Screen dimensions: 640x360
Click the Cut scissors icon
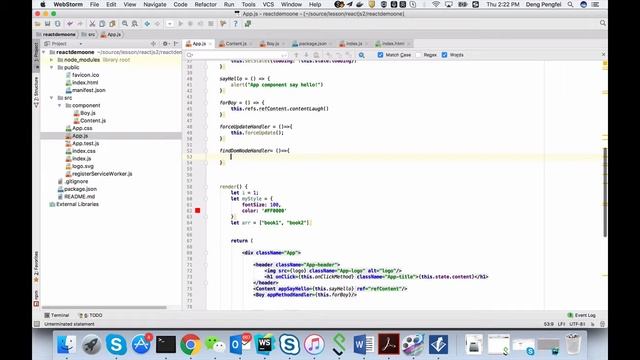(x=92, y=24)
